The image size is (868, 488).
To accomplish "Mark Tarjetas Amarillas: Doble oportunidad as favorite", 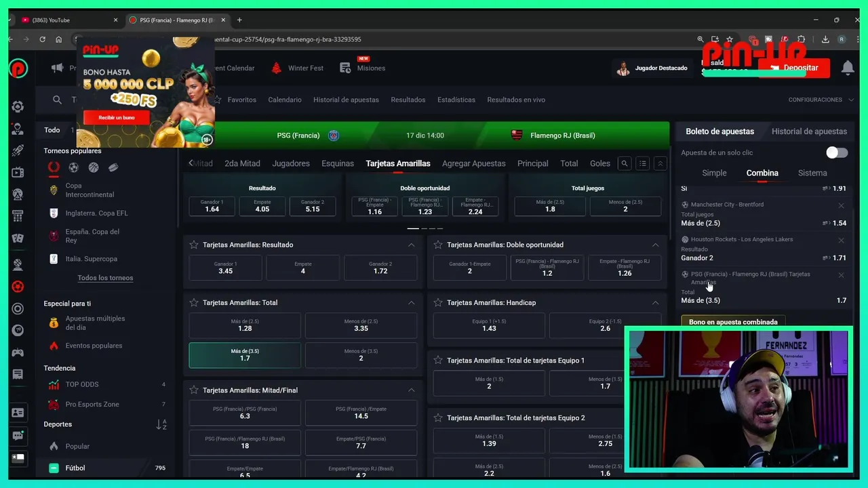I will [x=438, y=245].
